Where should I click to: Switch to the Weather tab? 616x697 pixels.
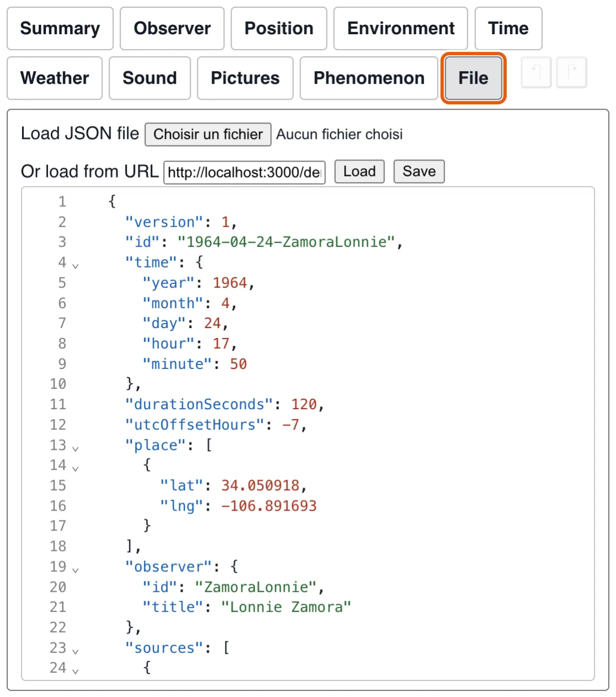55,78
